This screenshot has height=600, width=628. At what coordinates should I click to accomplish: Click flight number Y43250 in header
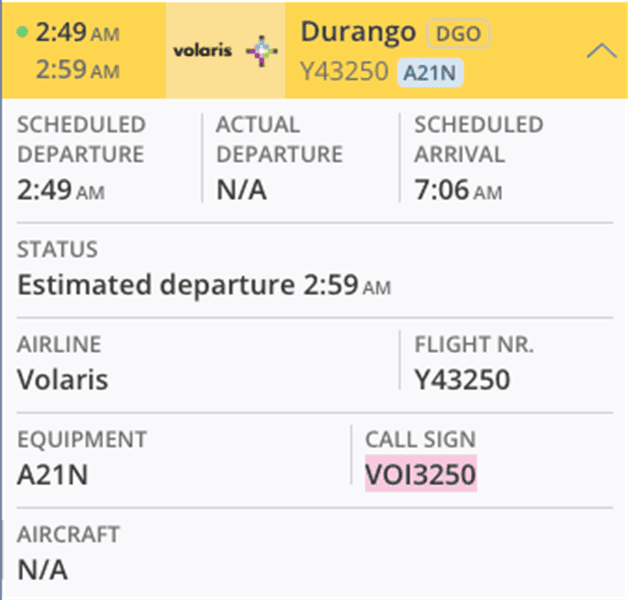click(344, 71)
